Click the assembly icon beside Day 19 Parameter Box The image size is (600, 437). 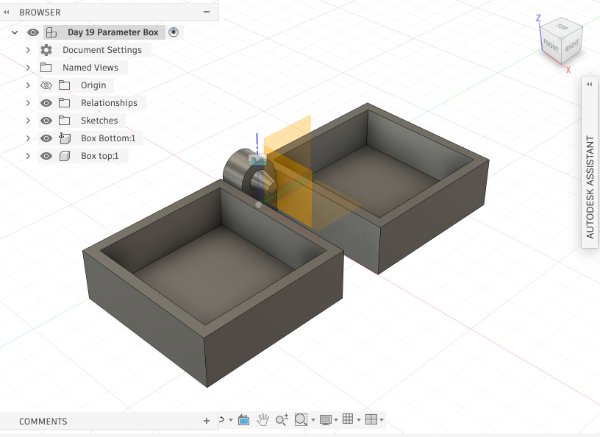click(51, 33)
